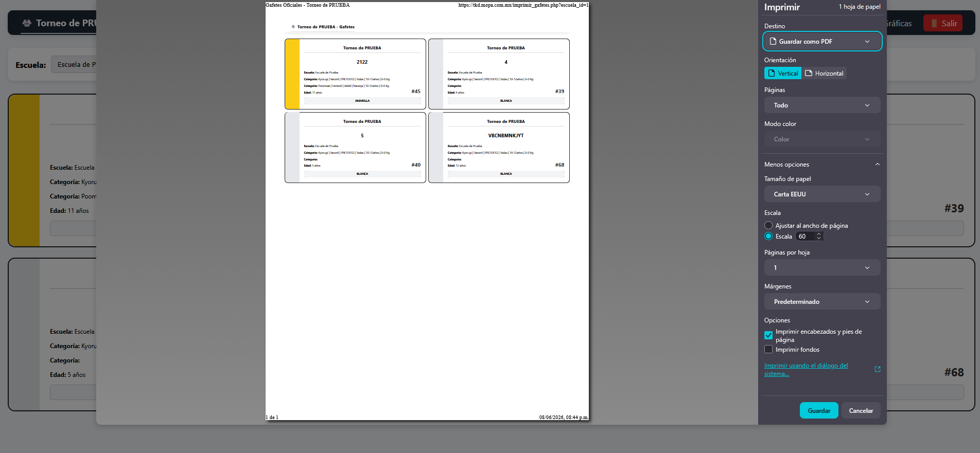Image resolution: width=980 pixels, height=453 pixels.
Task: Click the VBCNBMNKJYT badge in preview
Action: click(x=499, y=148)
